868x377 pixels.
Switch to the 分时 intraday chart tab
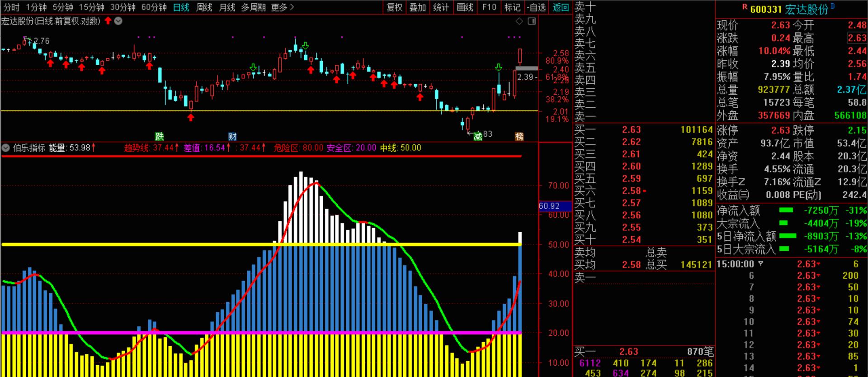(x=11, y=8)
